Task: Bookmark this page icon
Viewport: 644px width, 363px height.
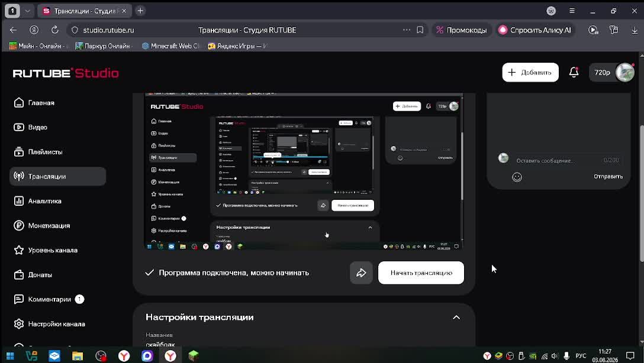Action: pos(420,30)
